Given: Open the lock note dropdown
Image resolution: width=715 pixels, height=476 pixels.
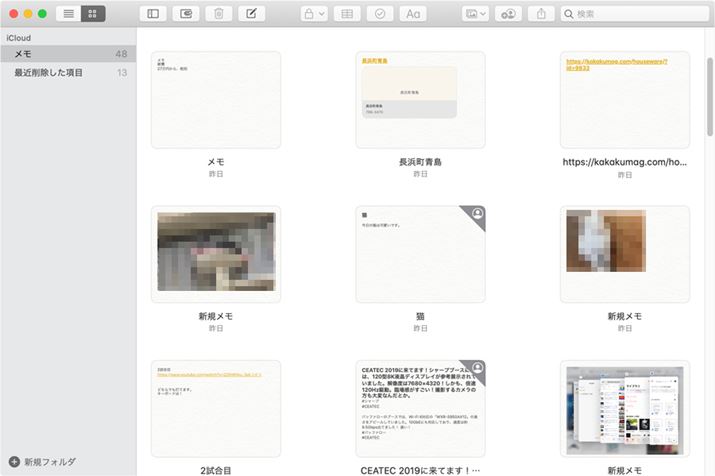Looking at the screenshot, I should point(313,14).
